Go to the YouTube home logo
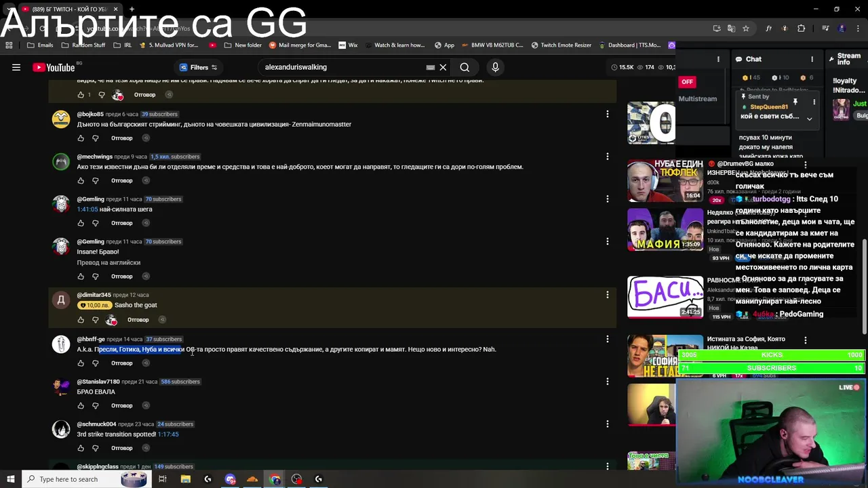 [54, 67]
